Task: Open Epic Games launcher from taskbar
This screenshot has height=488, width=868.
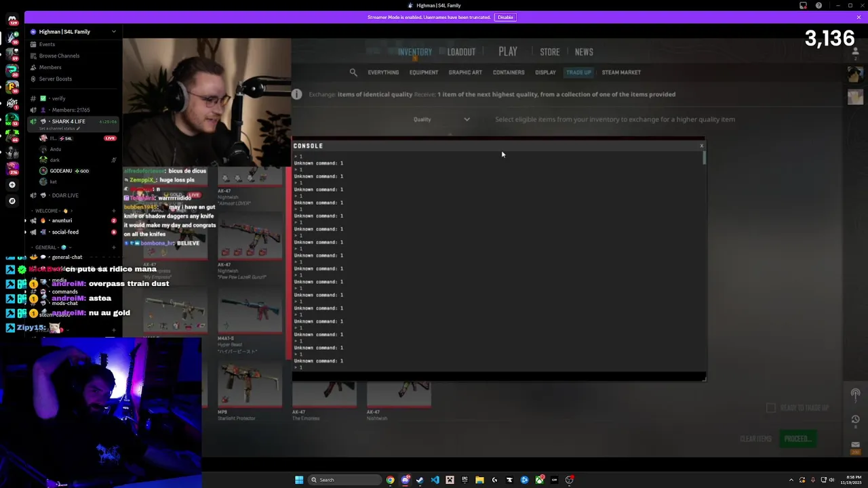Action: (465, 480)
